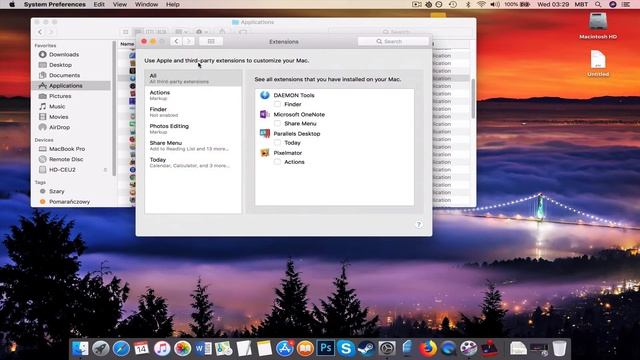
Task: Show all preferences grid button
Action: (211, 41)
